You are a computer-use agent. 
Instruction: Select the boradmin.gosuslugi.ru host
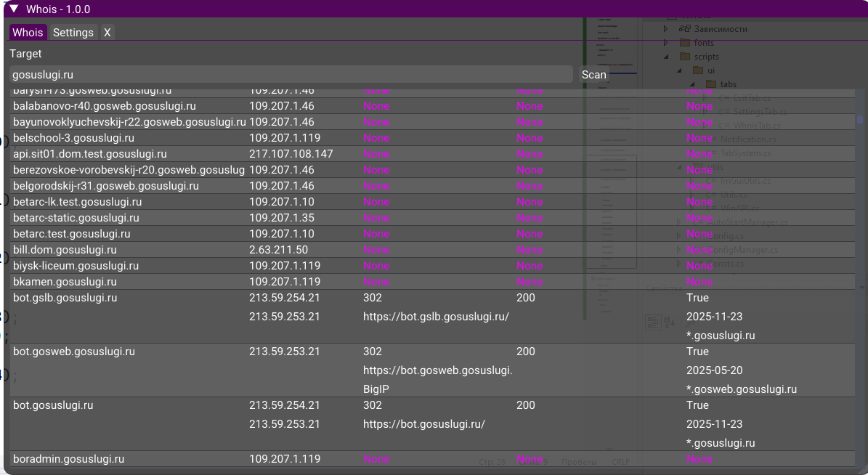[69, 459]
